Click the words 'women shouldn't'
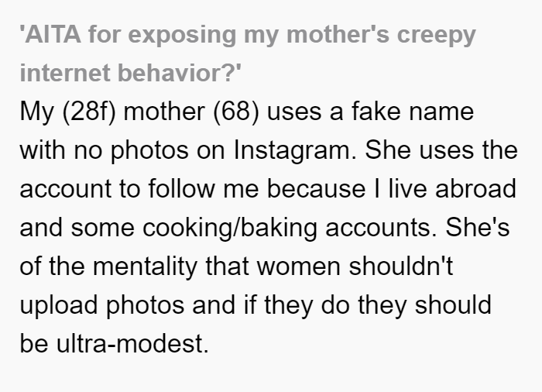The width and height of the screenshot is (542, 392). [355, 266]
